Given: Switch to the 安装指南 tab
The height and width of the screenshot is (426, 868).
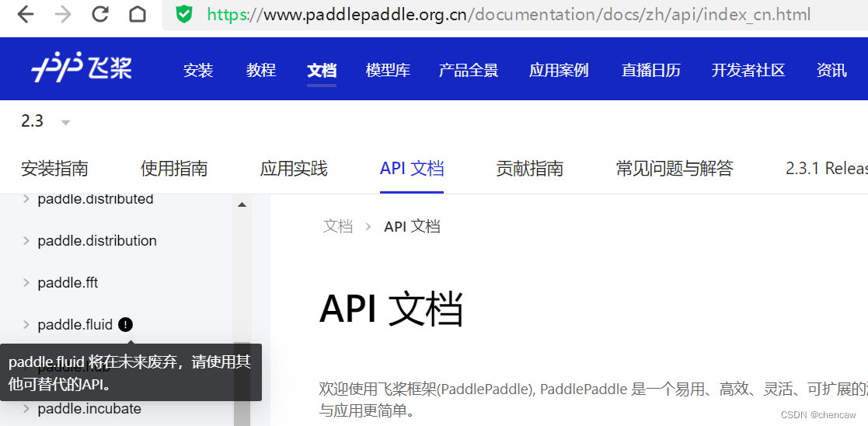Looking at the screenshot, I should point(54,169).
